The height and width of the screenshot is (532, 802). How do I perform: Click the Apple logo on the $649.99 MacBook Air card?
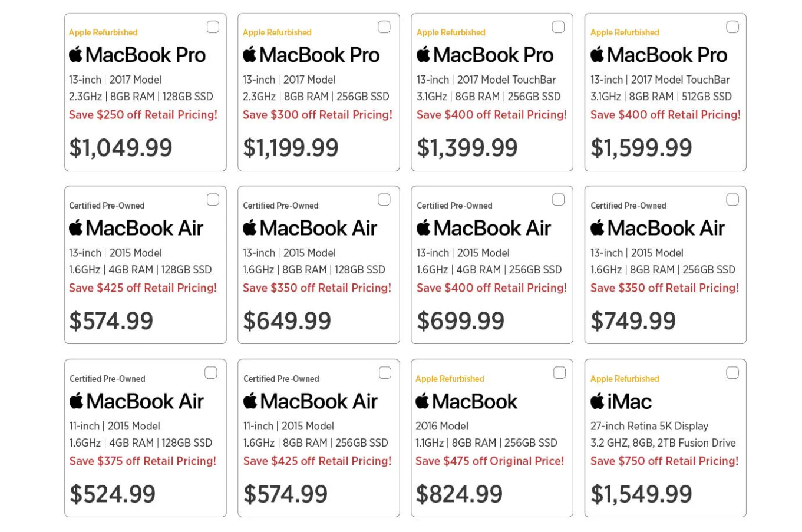249,228
